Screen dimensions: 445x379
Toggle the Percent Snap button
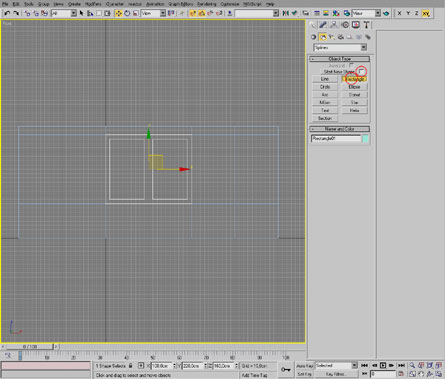click(x=210, y=13)
